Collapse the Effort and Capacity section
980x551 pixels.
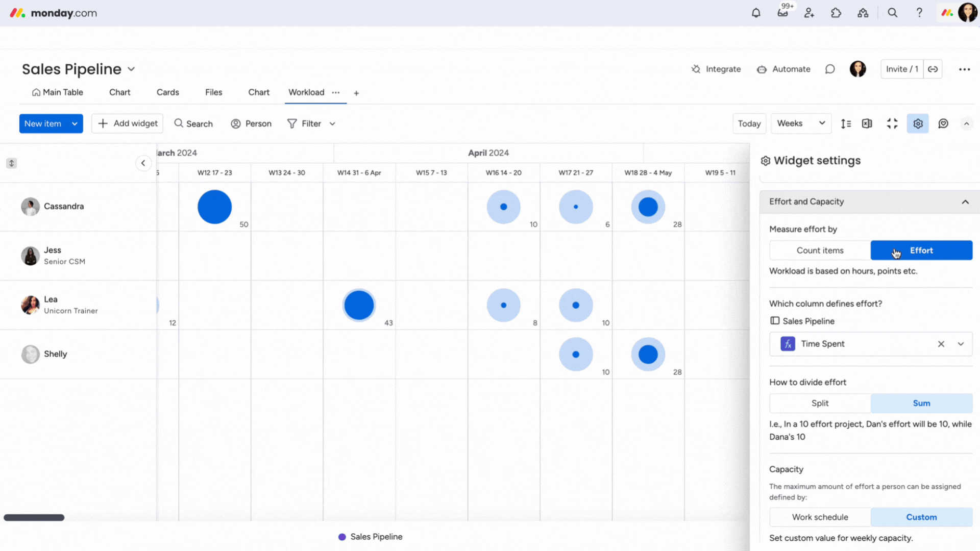965,202
